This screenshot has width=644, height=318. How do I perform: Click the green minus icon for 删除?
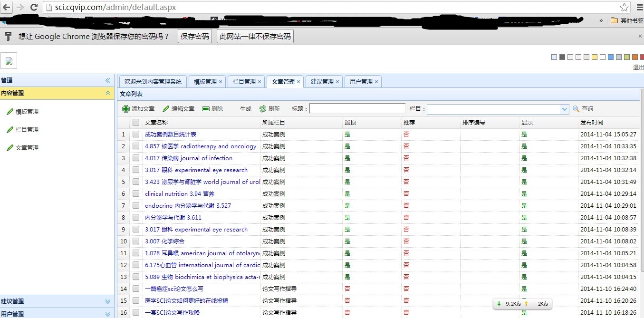(x=206, y=109)
